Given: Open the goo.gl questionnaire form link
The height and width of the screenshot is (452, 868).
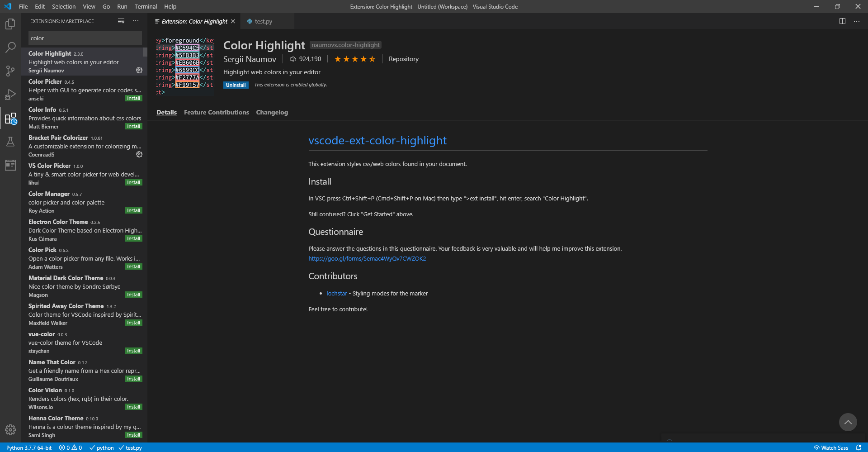Looking at the screenshot, I should 367,259.
